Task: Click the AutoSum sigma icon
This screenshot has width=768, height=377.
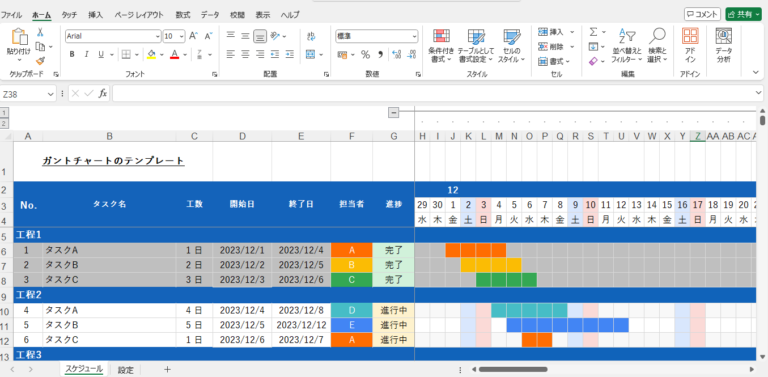Action: pyautogui.click(x=593, y=32)
